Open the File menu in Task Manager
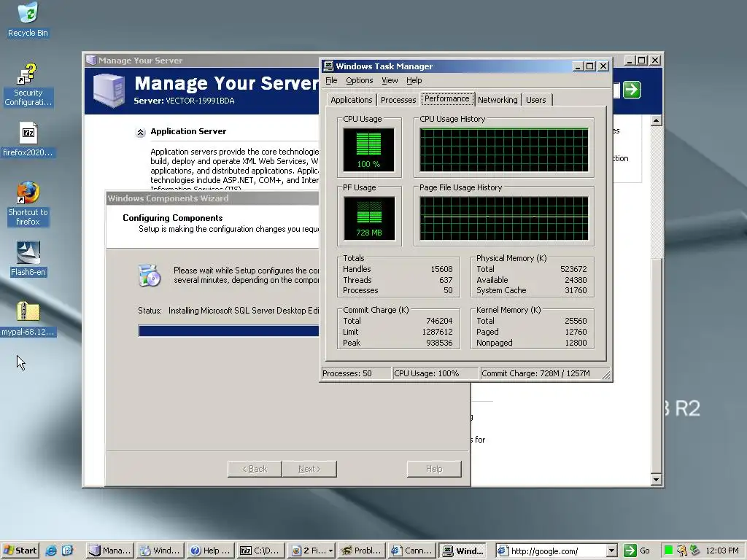This screenshot has height=560, width=747. pos(331,80)
